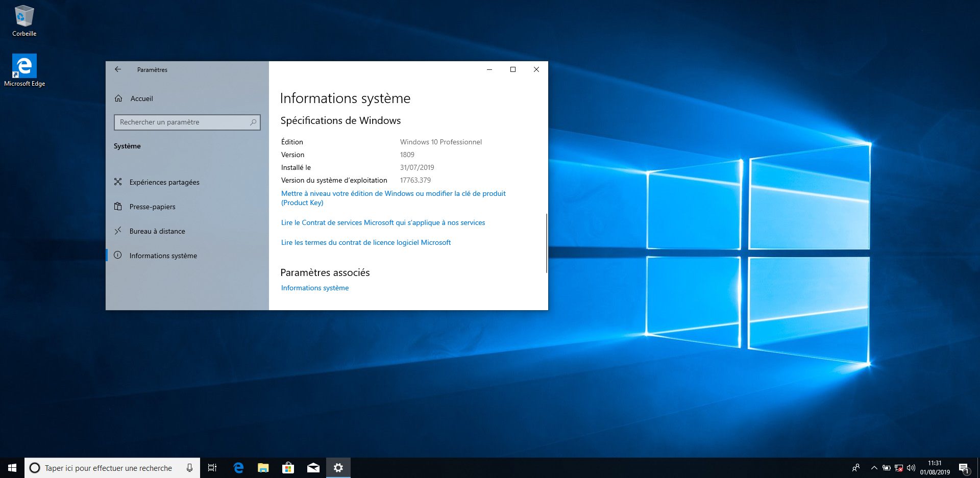Open the Mail app from the taskbar

tap(313, 468)
